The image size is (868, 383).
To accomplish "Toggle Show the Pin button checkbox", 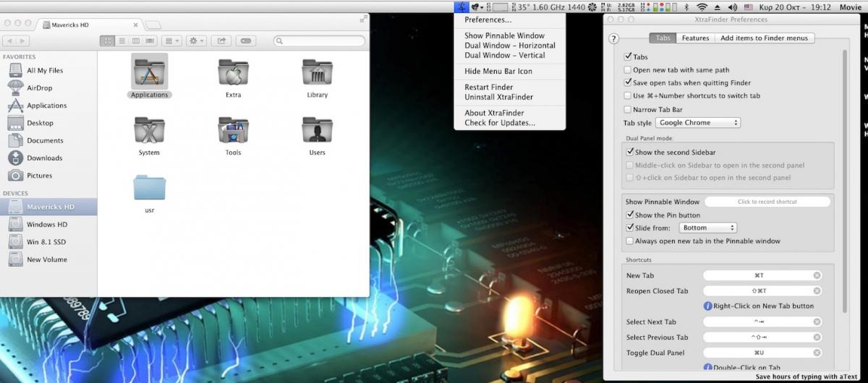I will 629,215.
